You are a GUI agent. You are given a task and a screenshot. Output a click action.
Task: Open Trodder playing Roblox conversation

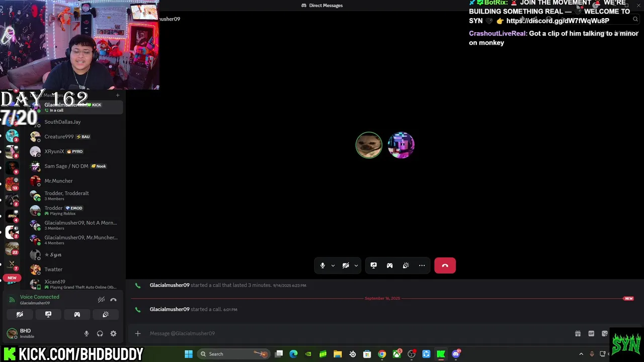75,210
